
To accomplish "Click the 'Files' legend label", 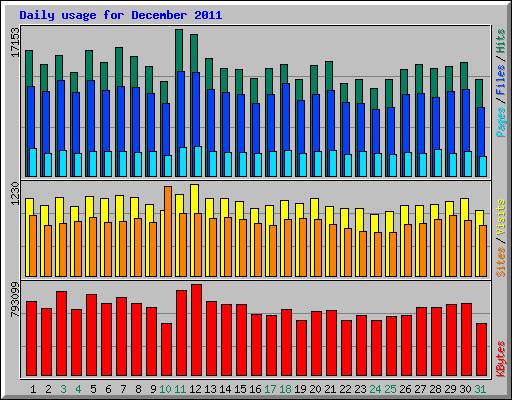I will [x=501, y=80].
